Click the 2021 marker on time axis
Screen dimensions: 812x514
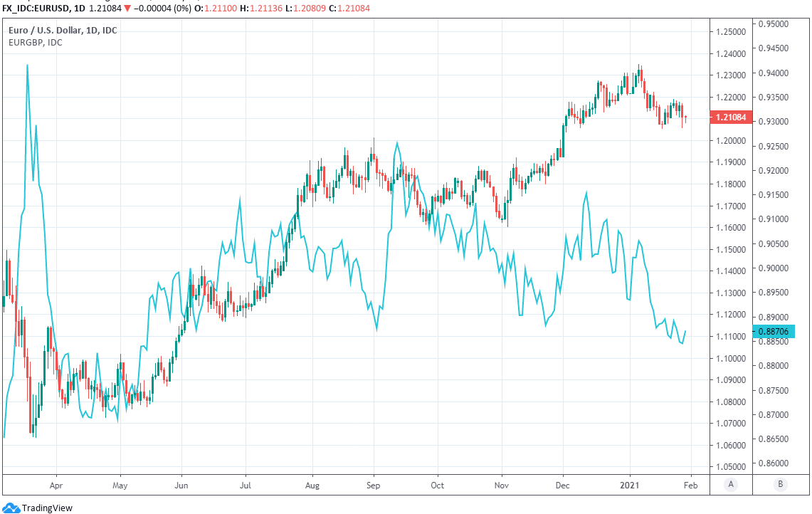tap(630, 485)
